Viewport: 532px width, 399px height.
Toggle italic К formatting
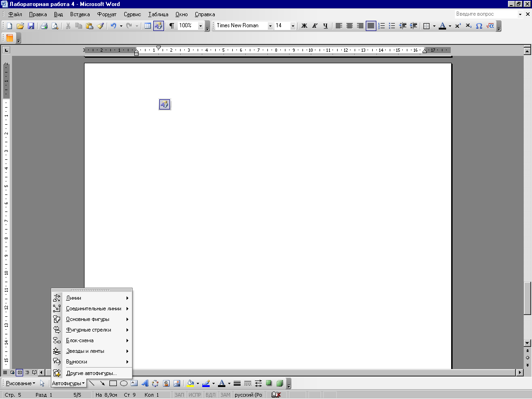(x=315, y=26)
